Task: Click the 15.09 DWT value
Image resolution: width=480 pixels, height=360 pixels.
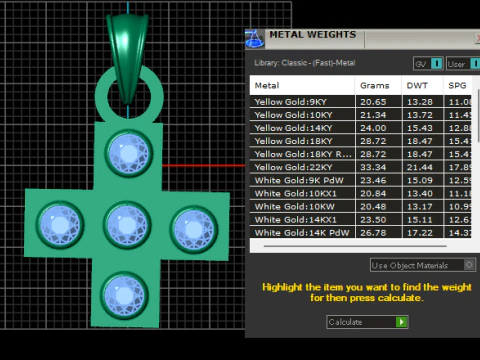Action: tap(420, 180)
